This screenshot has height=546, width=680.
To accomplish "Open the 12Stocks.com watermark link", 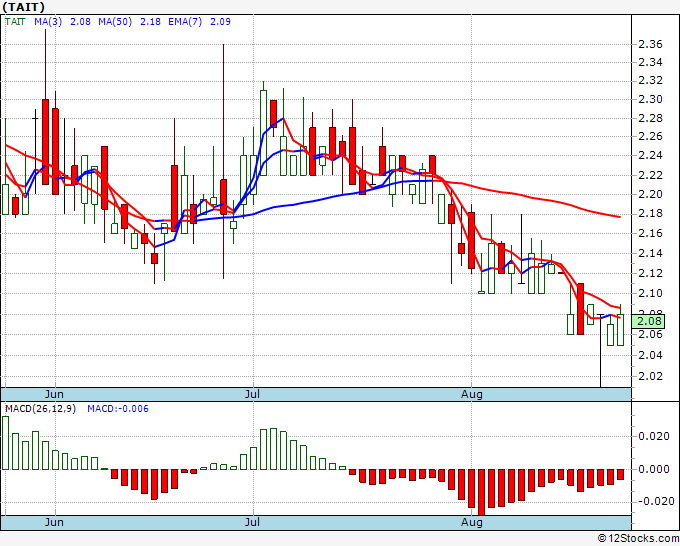I will pyautogui.click(x=642, y=539).
